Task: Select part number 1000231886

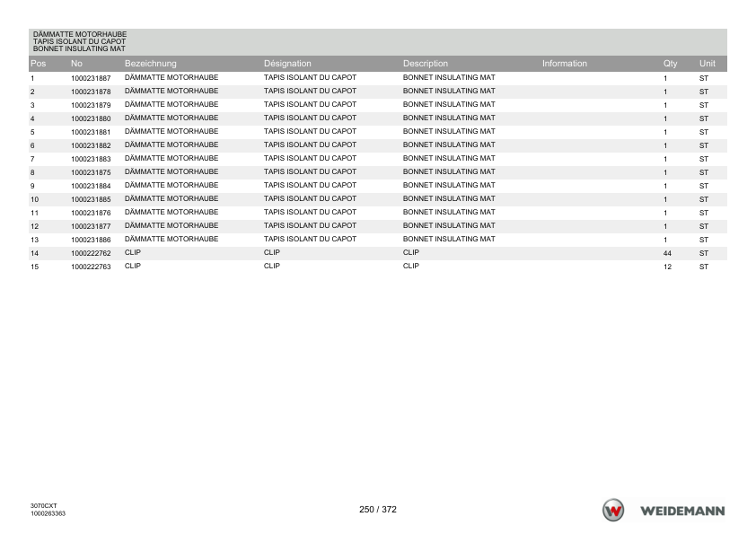Action: [91, 240]
